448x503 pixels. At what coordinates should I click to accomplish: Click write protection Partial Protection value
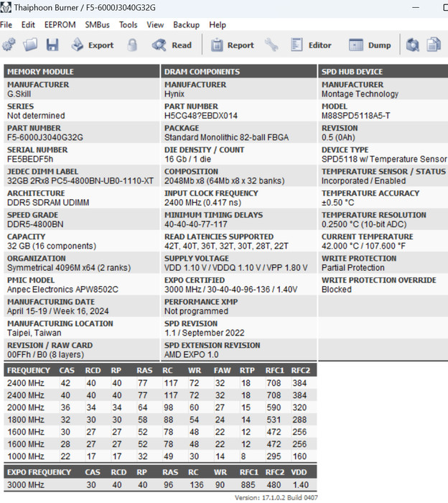click(353, 268)
